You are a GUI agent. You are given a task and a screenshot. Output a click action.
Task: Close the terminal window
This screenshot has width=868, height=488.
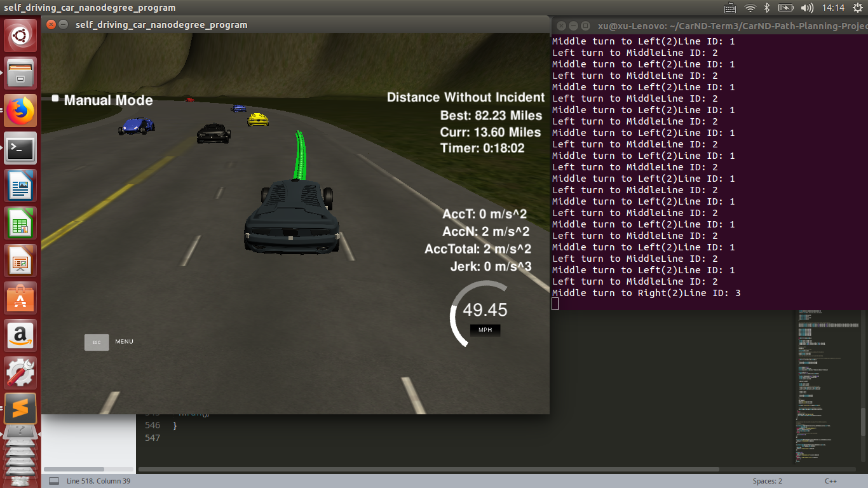(560, 26)
